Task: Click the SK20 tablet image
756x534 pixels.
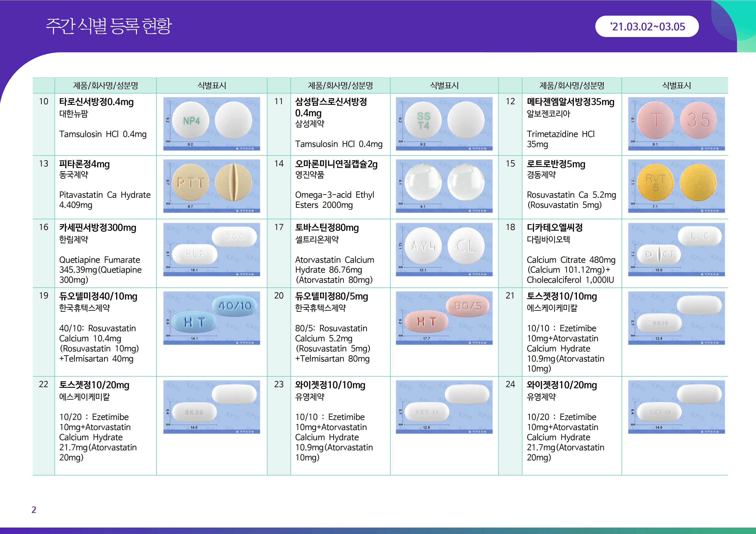Action: pos(211,406)
